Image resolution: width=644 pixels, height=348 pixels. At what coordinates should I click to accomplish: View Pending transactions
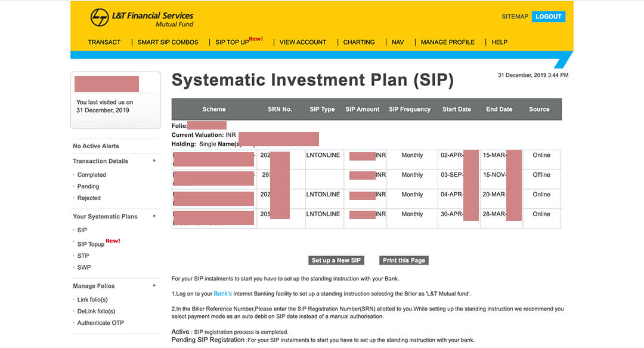point(88,186)
